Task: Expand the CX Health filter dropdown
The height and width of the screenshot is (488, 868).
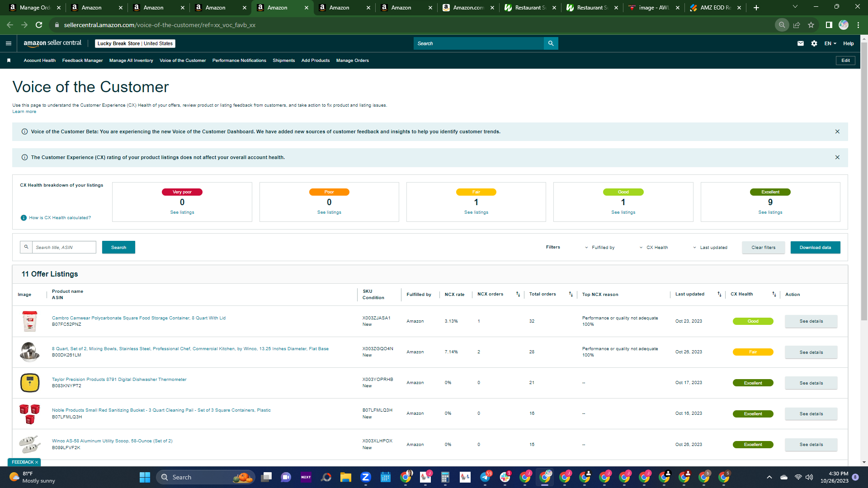Action: [x=654, y=248]
